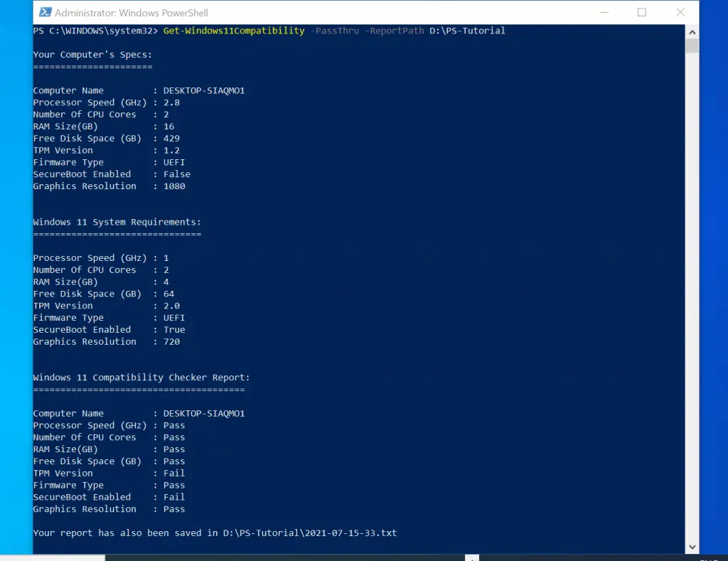Click the TPM Version Fail result
728x561 pixels.
click(174, 474)
